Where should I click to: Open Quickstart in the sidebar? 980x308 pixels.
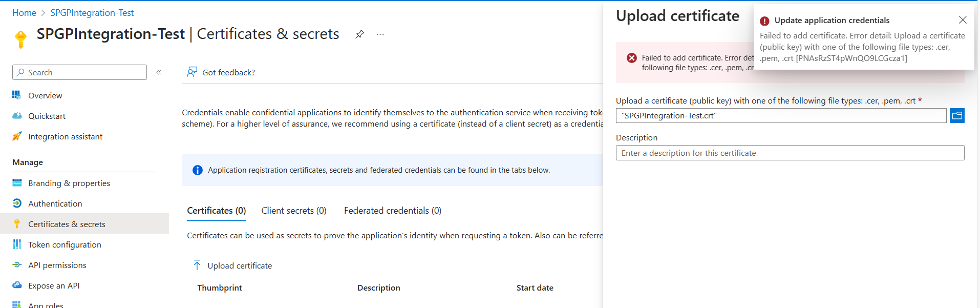47,116
